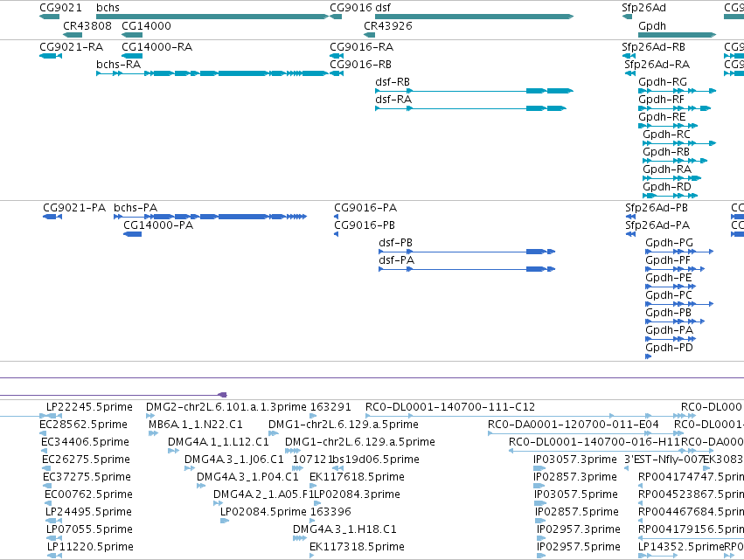Click the LP11220.5prime EST label

point(90,547)
